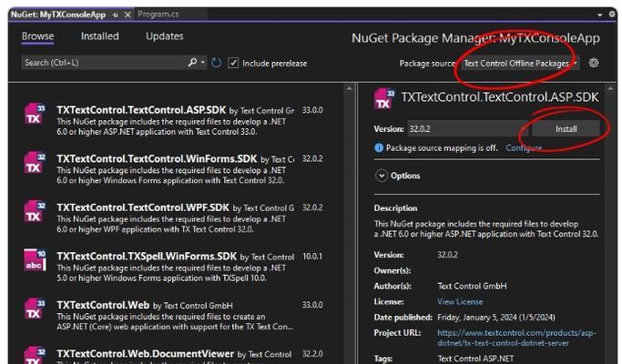The width and height of the screenshot is (622, 364).
Task: Click the Configure link
Action: click(x=524, y=148)
